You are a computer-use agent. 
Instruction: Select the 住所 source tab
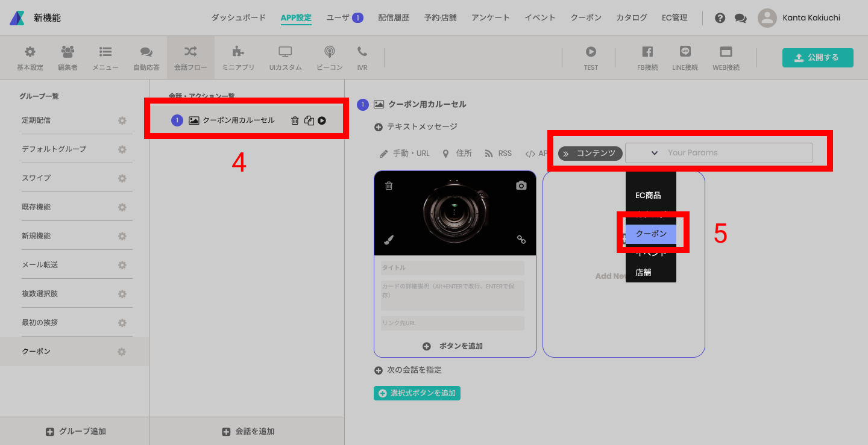coord(457,153)
